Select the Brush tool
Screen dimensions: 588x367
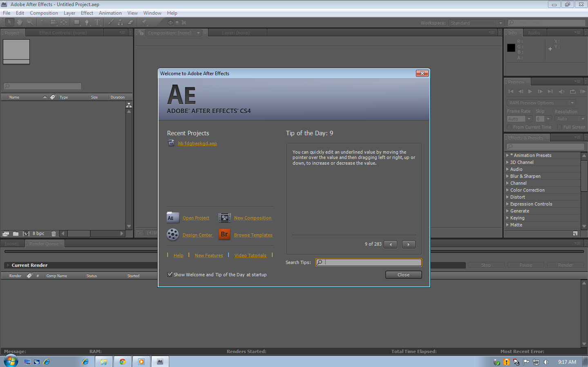point(110,22)
